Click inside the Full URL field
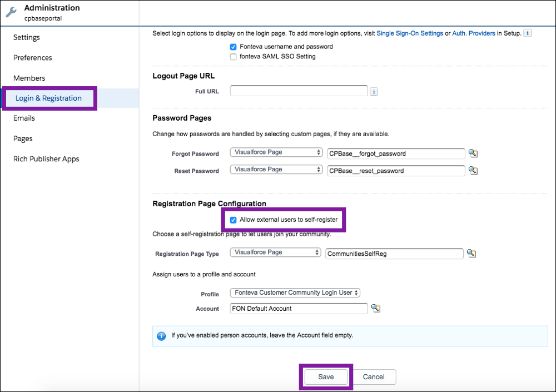The width and height of the screenshot is (556, 392). 299,91
